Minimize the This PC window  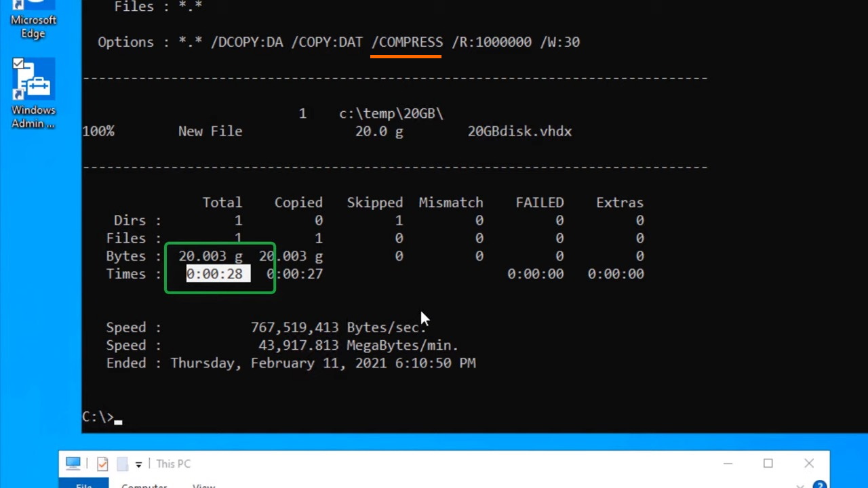[x=728, y=464]
